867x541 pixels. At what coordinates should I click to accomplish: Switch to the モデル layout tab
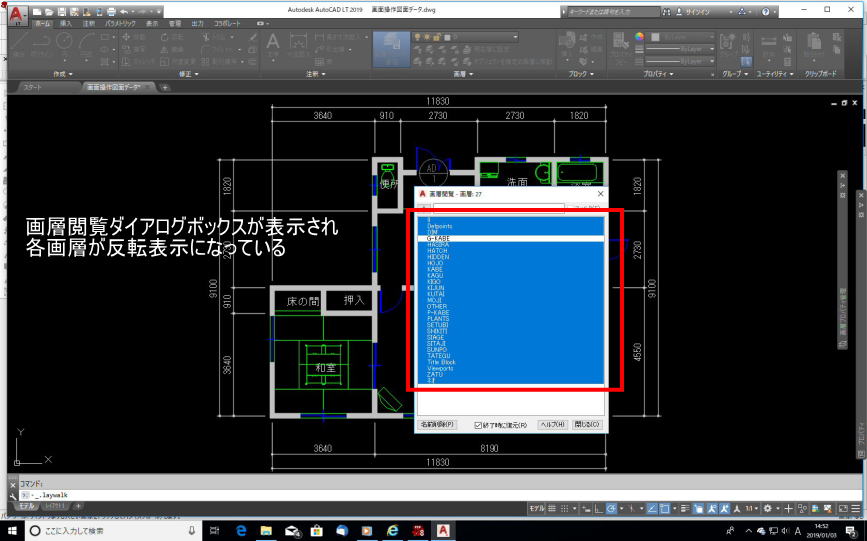[27, 506]
